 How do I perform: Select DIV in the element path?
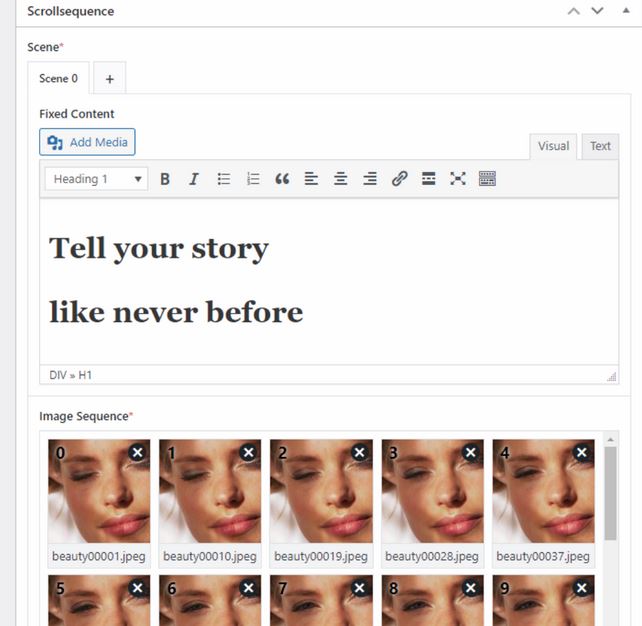(58, 375)
